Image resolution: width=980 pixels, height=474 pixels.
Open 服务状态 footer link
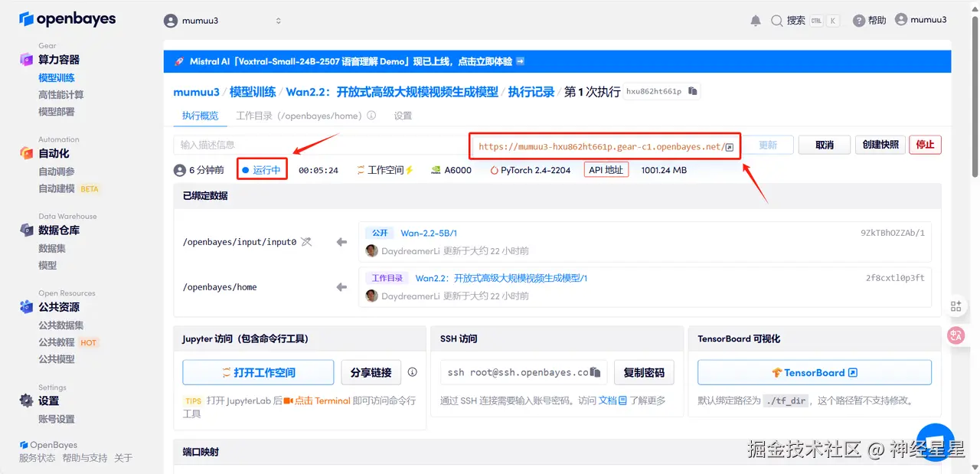click(38, 458)
